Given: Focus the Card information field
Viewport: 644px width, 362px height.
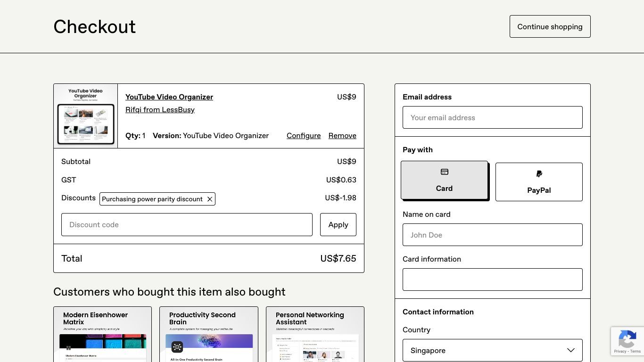Looking at the screenshot, I should point(493,280).
